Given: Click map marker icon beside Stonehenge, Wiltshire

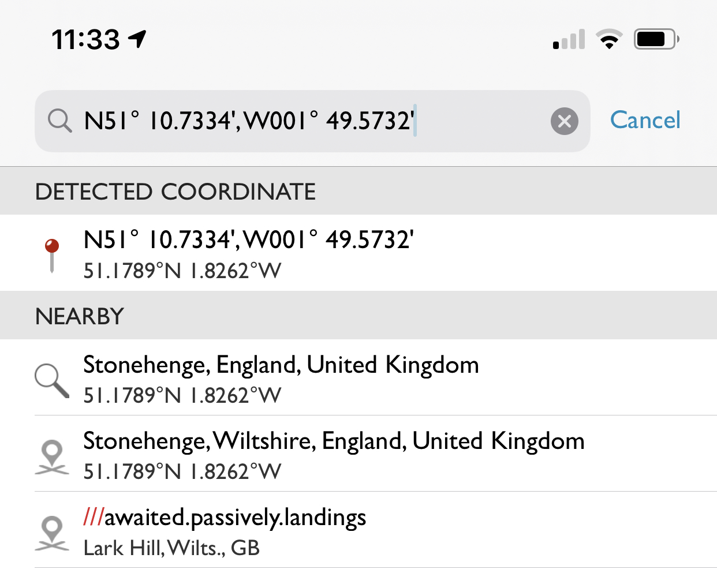Looking at the screenshot, I should click(x=52, y=458).
